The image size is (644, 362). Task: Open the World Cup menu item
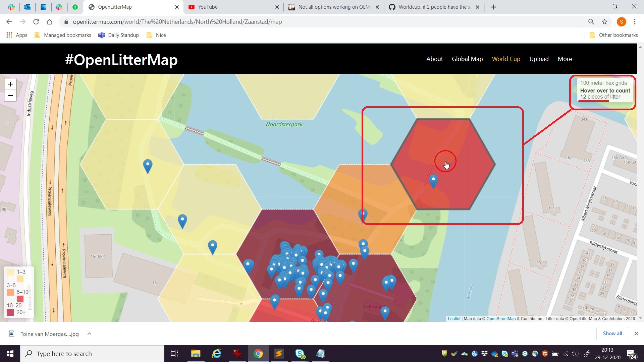coord(506,59)
